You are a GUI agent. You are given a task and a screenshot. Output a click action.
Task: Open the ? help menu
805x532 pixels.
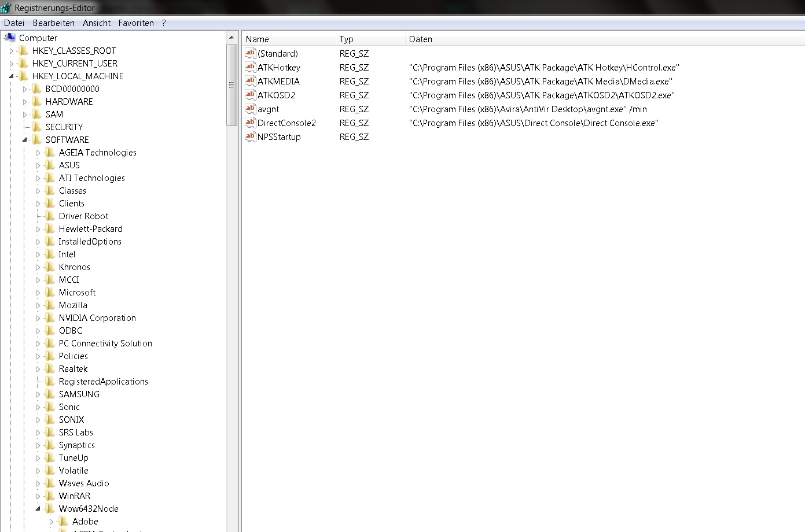(164, 23)
